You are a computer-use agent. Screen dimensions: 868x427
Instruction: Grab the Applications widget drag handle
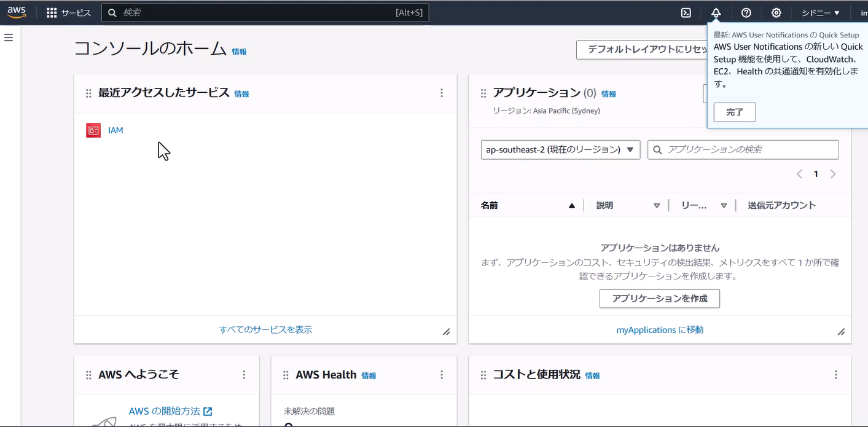pyautogui.click(x=483, y=93)
